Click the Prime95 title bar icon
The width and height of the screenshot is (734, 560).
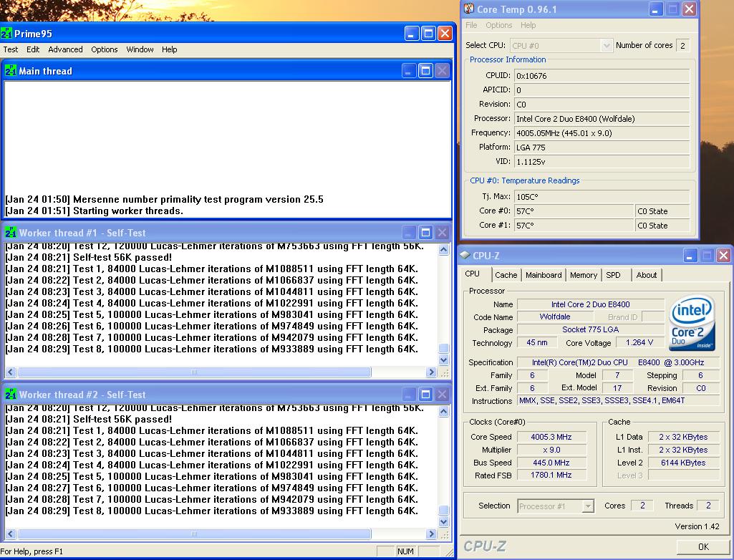(x=6, y=34)
